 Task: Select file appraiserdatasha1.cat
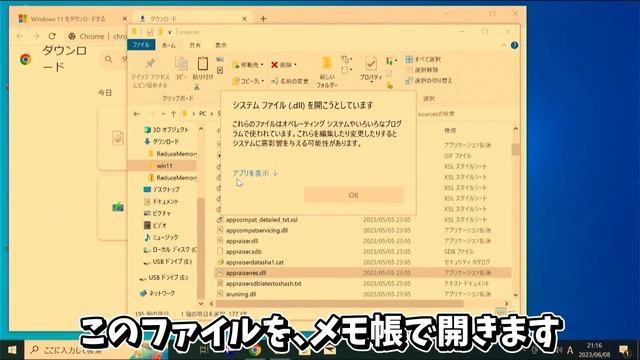pyautogui.click(x=254, y=262)
